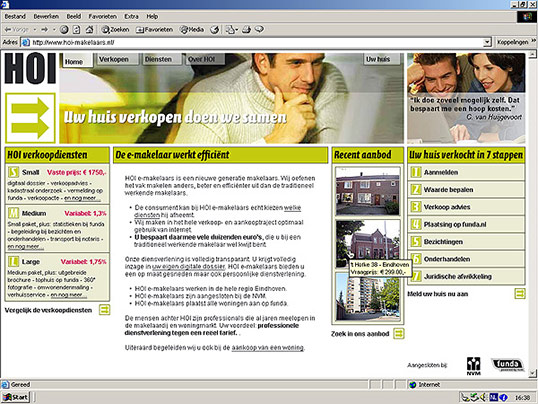538x404 pixels.
Task: Click the browser Back arrow button
Action: click(16, 30)
